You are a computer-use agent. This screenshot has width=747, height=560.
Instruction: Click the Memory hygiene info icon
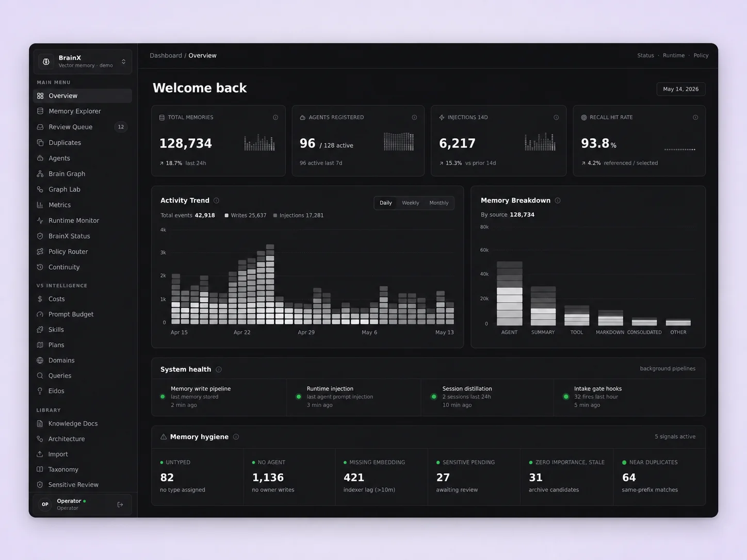pos(236,437)
